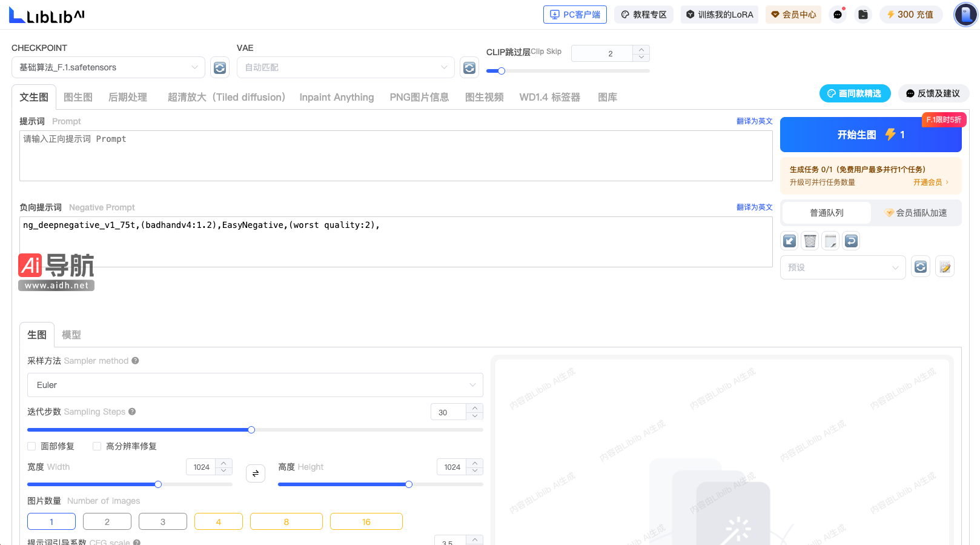Open the CHECKPOINT model dropdown
Viewport: 980px width, 545px height.
coord(108,67)
